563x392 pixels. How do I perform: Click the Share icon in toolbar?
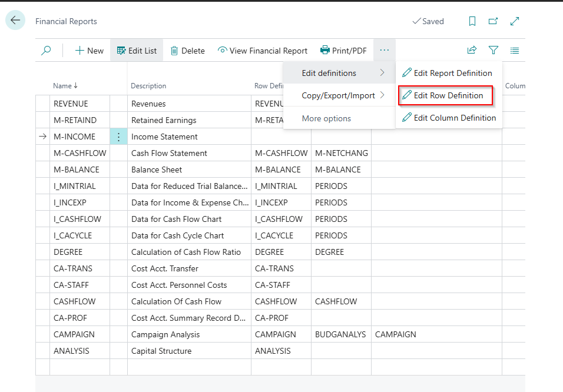472,50
